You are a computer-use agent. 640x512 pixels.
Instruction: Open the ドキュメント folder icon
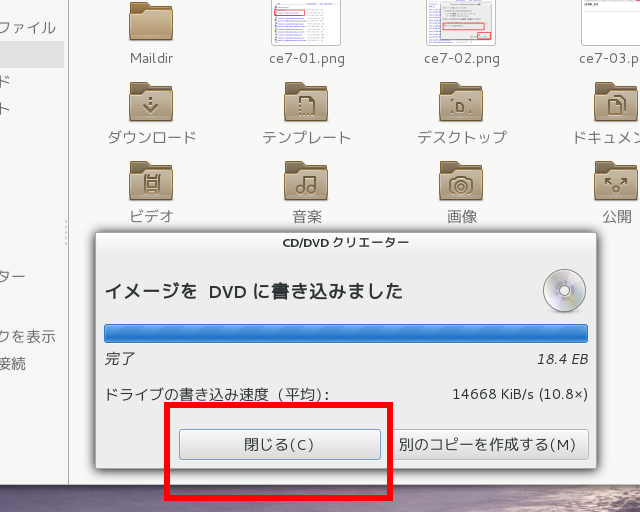(615, 102)
